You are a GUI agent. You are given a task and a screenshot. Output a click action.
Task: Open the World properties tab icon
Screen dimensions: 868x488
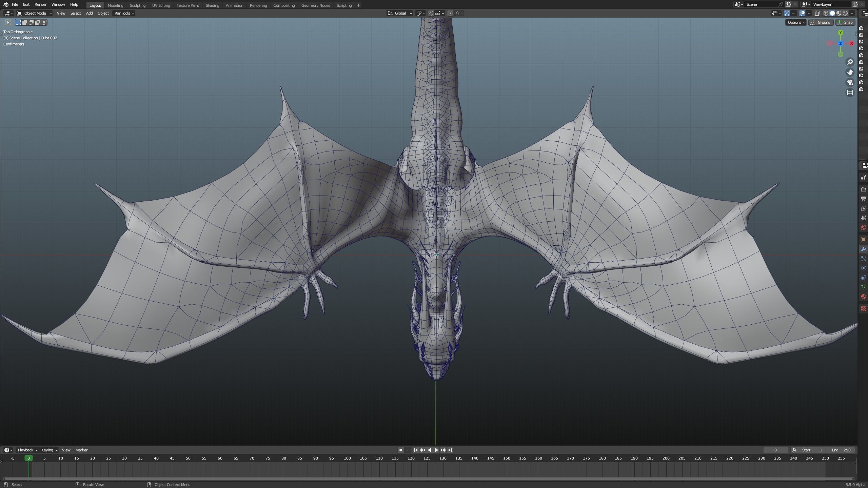(x=864, y=227)
